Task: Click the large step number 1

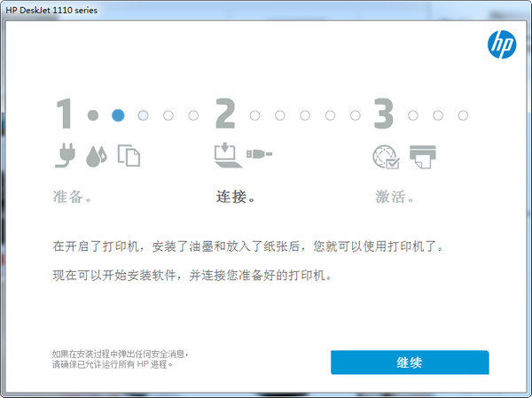Action: [64, 113]
